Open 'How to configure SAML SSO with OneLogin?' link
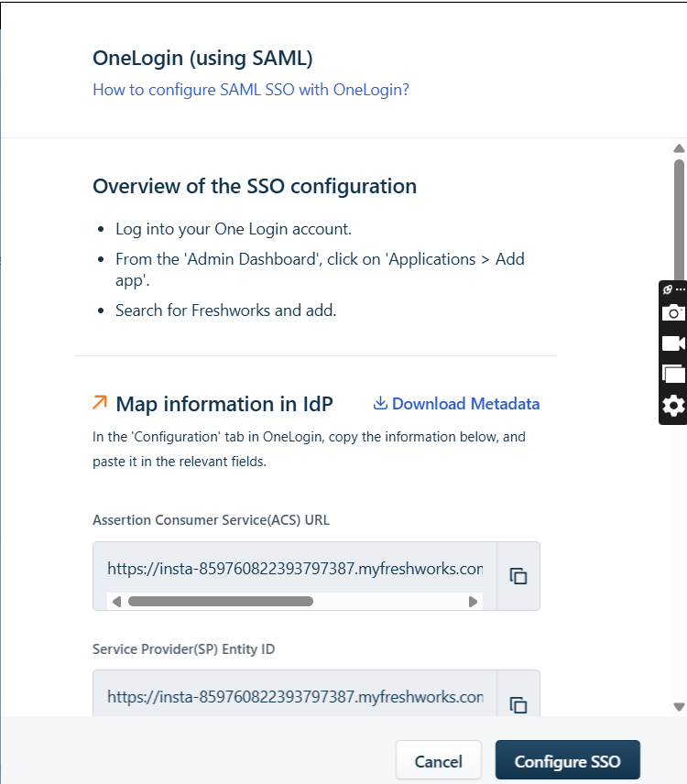This screenshot has width=687, height=784. [x=251, y=90]
